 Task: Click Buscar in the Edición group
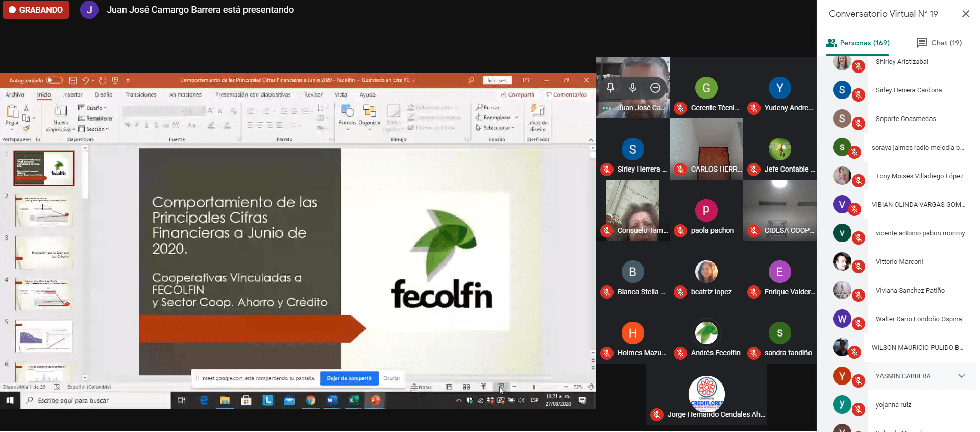488,107
